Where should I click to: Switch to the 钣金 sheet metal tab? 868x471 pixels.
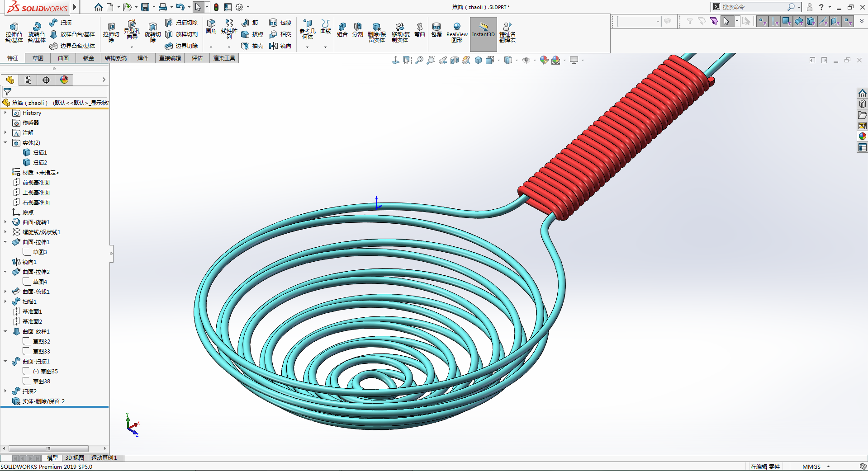[89, 58]
